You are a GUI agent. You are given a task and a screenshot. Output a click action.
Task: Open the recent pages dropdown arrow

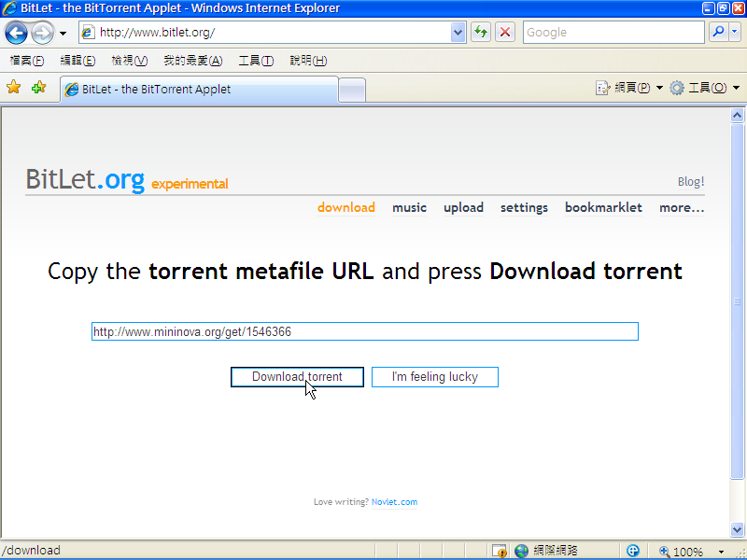click(63, 34)
